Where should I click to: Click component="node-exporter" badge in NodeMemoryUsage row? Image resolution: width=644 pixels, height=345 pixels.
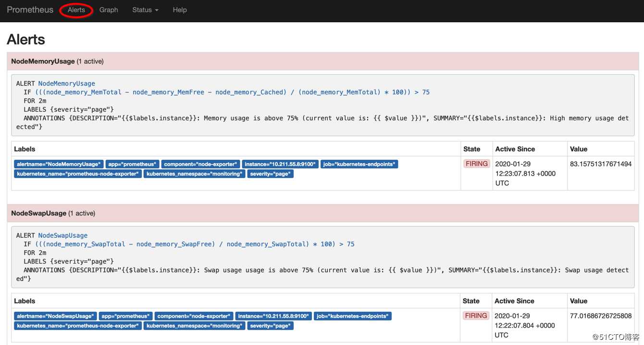[x=200, y=164]
